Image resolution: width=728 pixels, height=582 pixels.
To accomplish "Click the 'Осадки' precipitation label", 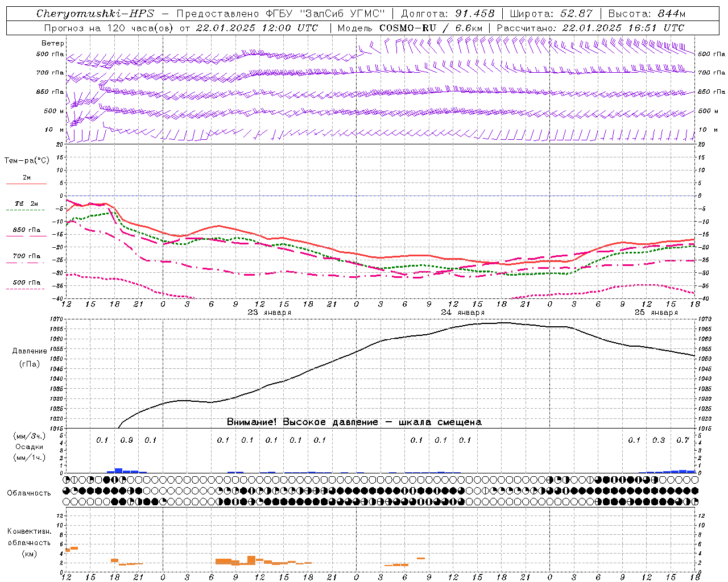I will click(x=30, y=447).
